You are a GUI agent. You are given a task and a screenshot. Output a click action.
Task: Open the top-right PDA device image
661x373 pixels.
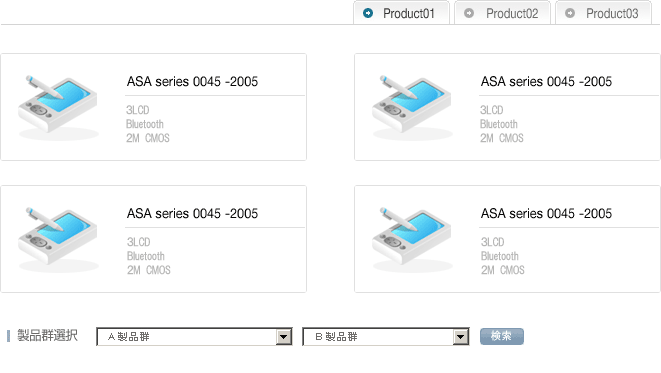click(412, 107)
